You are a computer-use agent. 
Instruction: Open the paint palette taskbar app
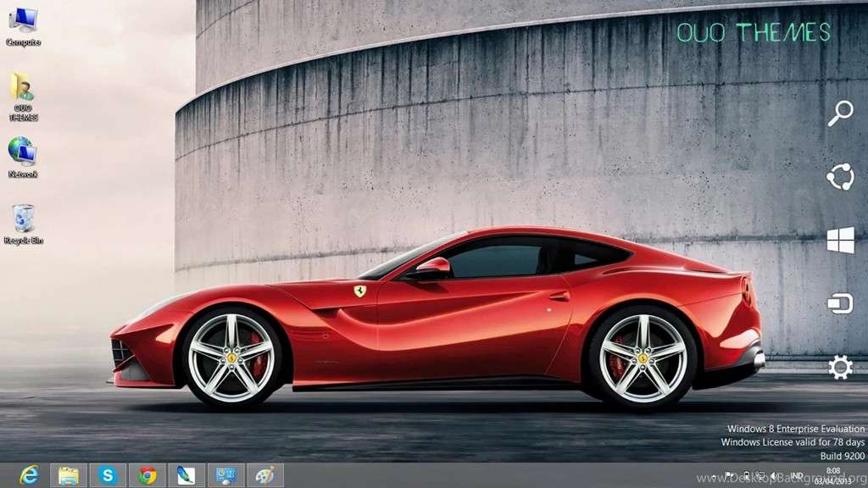pyautogui.click(x=266, y=475)
